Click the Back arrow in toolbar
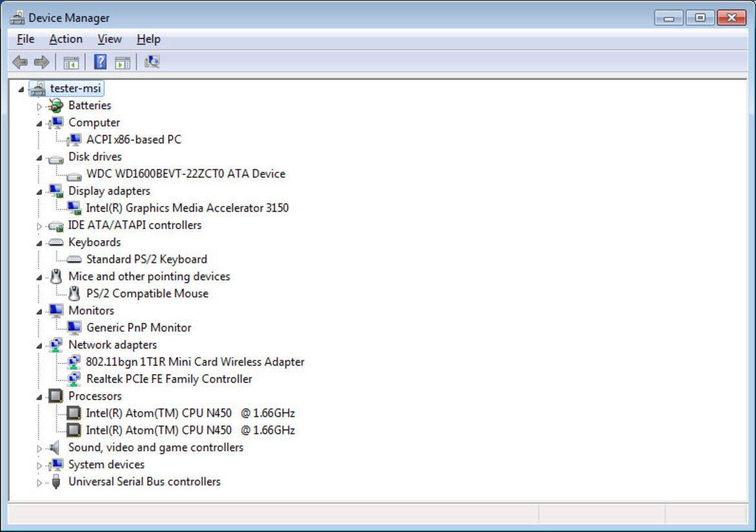This screenshot has height=532, width=756. (20, 62)
